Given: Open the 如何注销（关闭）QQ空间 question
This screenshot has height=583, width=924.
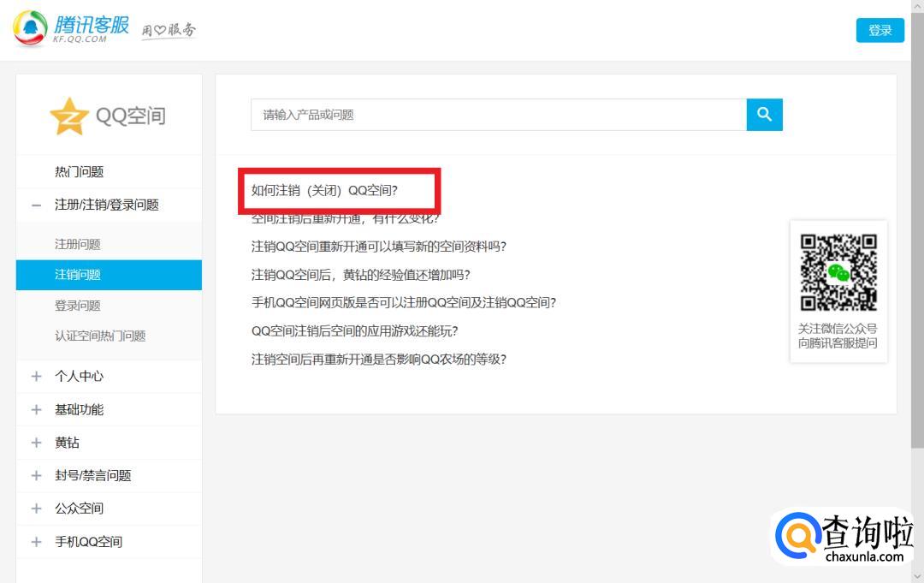Looking at the screenshot, I should click(x=324, y=190).
